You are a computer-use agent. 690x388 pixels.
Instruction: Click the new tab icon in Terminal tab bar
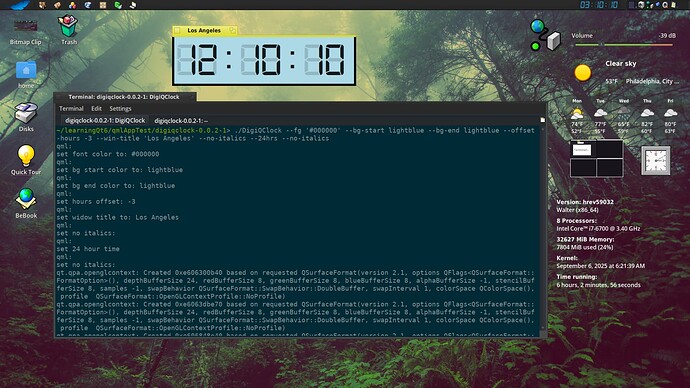coord(542,120)
